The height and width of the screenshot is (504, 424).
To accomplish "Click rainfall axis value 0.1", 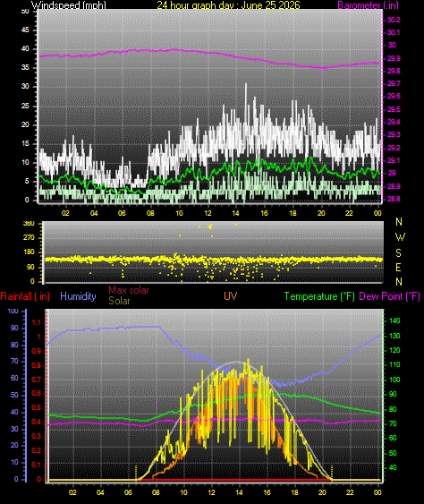I will pos(37,465).
